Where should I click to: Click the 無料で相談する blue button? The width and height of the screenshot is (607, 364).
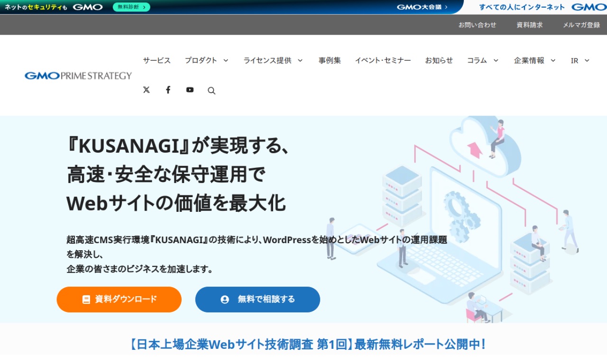[258, 300]
